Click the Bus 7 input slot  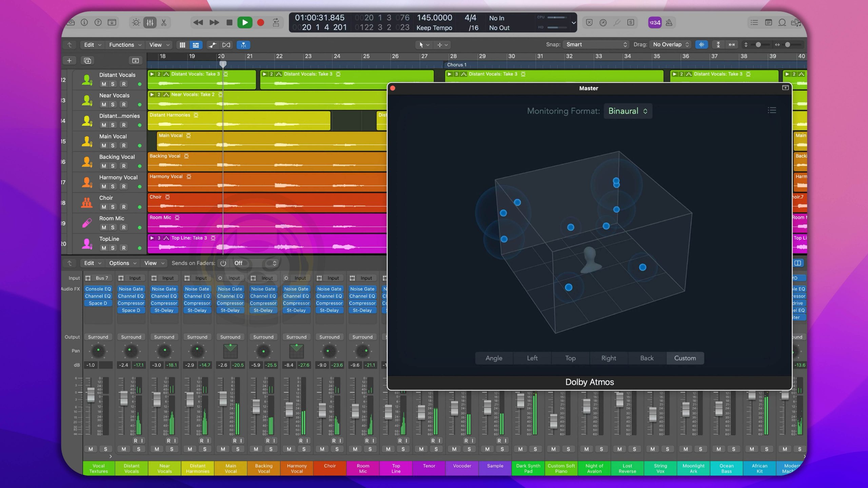(x=102, y=278)
